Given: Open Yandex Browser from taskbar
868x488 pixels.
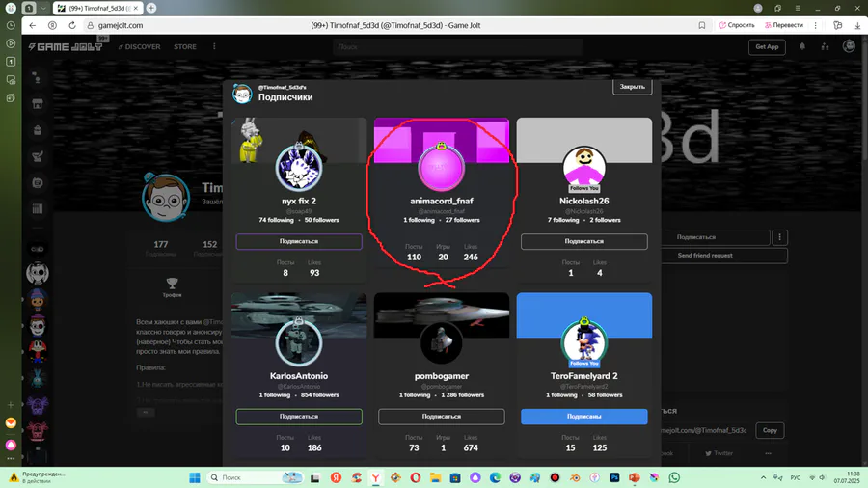Looking at the screenshot, I should pyautogui.click(x=376, y=477).
